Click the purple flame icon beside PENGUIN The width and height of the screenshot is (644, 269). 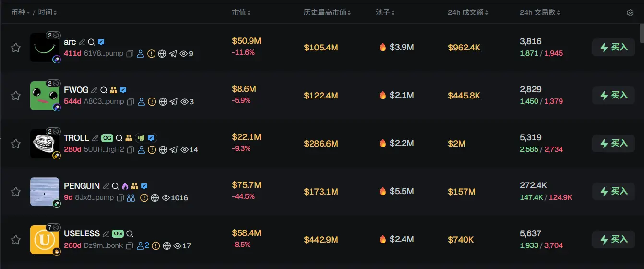(x=125, y=186)
